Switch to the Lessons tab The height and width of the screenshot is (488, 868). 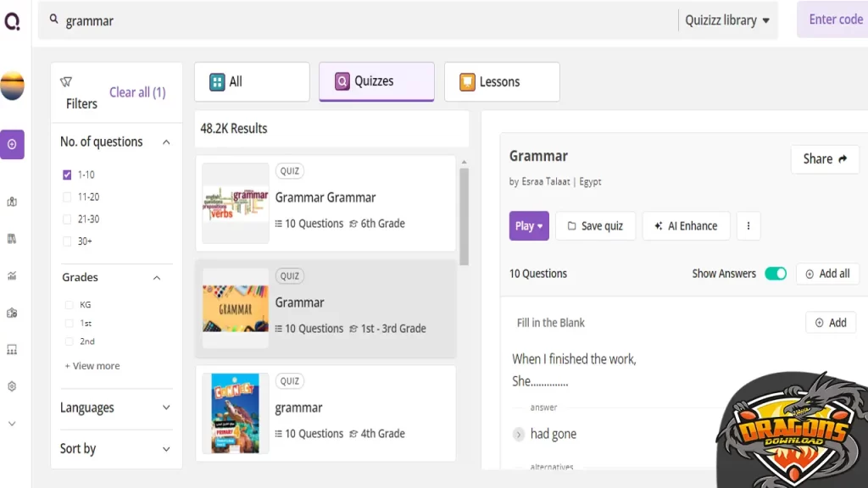[x=502, y=81]
